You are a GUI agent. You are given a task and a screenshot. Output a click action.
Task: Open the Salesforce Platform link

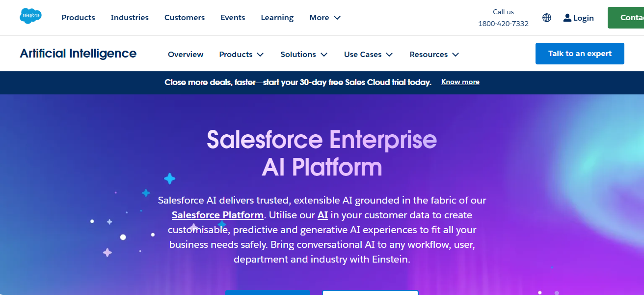point(217,215)
